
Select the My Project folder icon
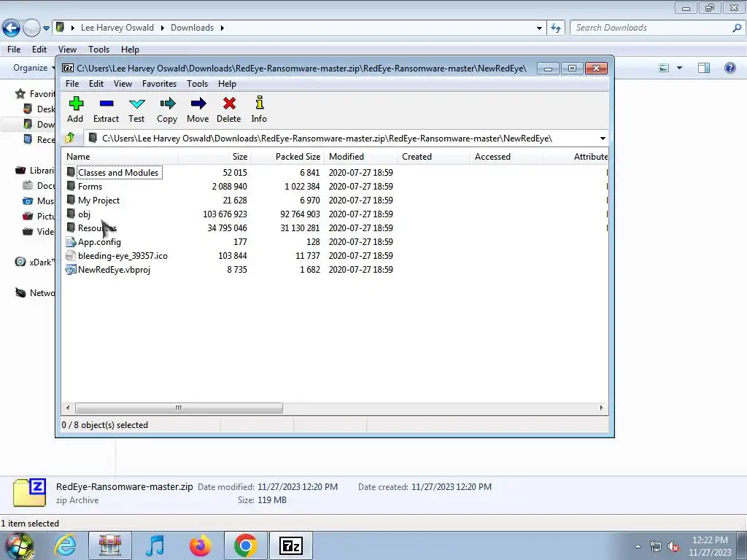tap(71, 200)
